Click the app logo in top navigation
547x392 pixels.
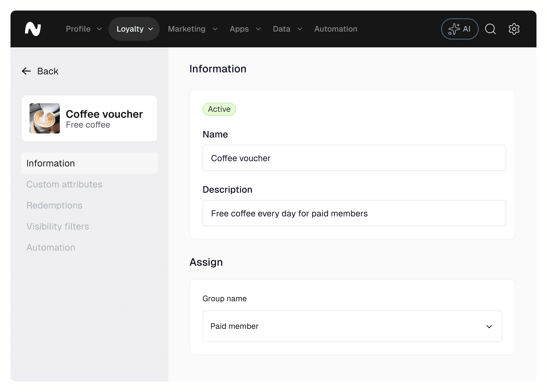33,29
